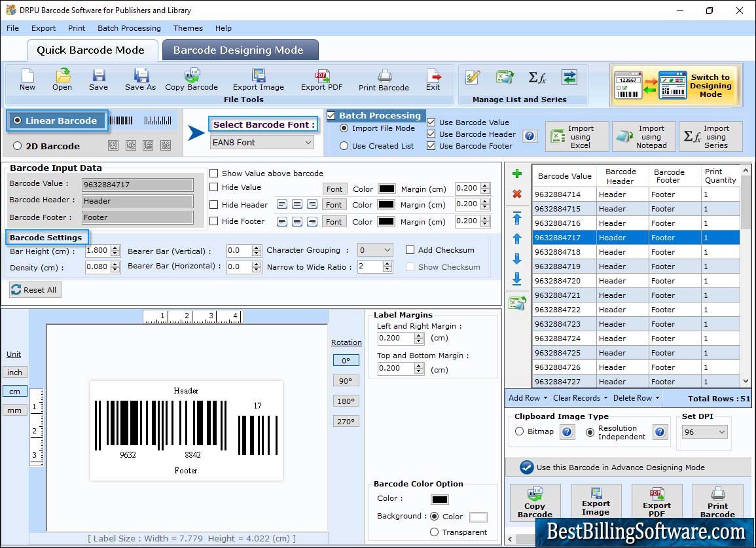The height and width of the screenshot is (548, 756).
Task: Switch unit to inch
Action: click(14, 373)
